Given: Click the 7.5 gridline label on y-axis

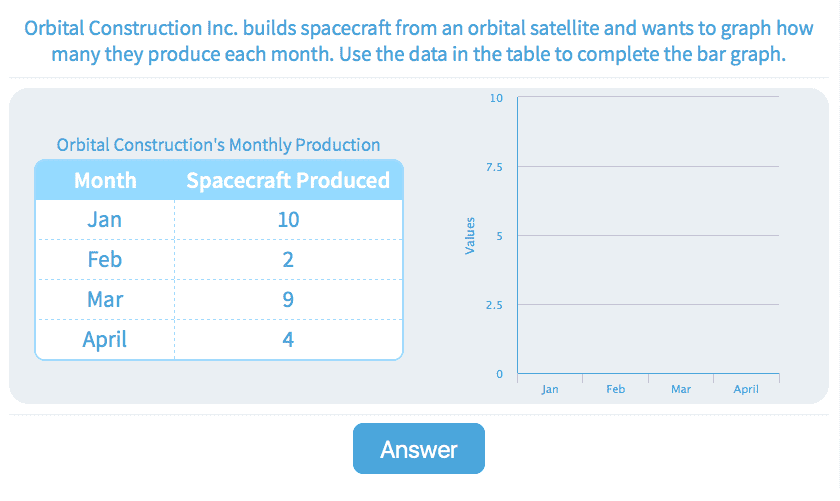Looking at the screenshot, I should tap(495, 167).
